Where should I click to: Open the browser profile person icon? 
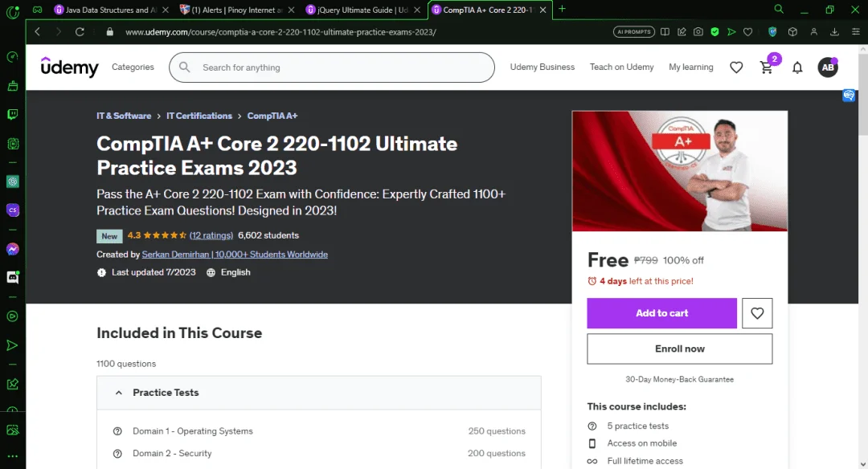(813, 32)
